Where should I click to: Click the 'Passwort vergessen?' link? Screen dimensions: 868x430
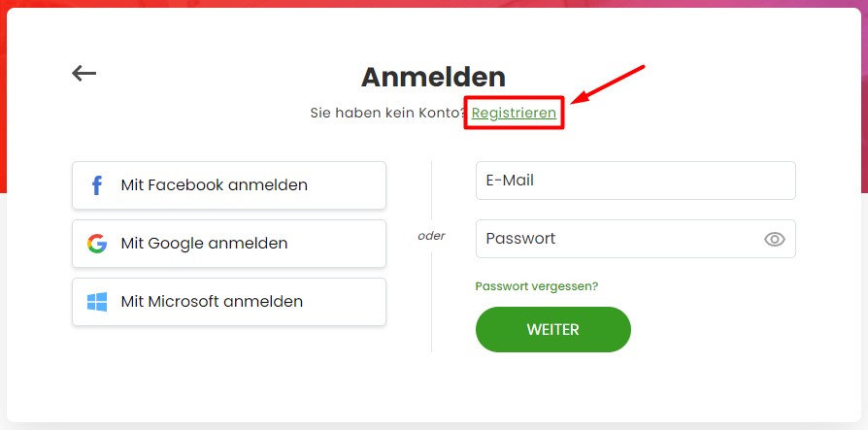536,286
